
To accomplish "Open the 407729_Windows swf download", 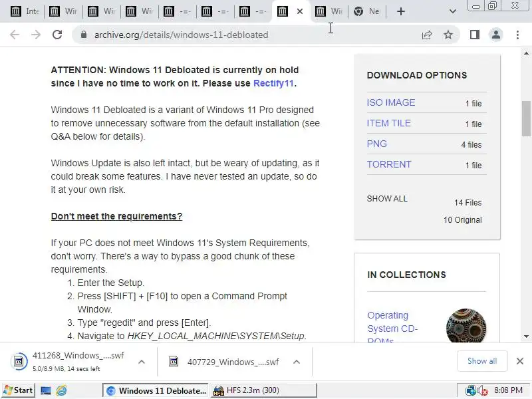I will [x=224, y=362].
